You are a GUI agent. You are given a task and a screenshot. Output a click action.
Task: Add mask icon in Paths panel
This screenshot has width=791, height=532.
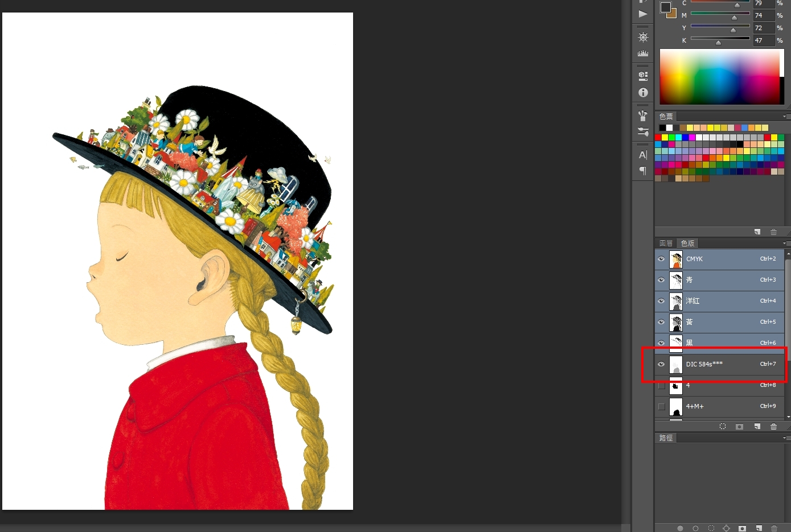tap(742, 529)
